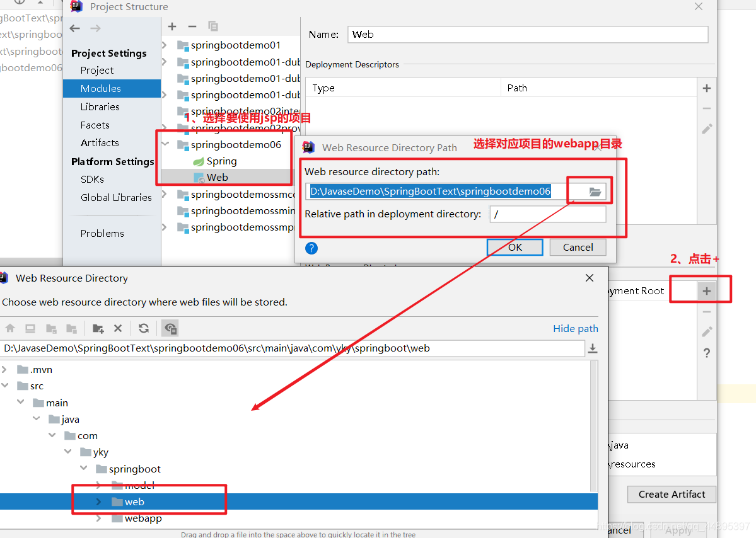Remove the selected module with the minus icon
The image size is (756, 538).
tap(192, 26)
